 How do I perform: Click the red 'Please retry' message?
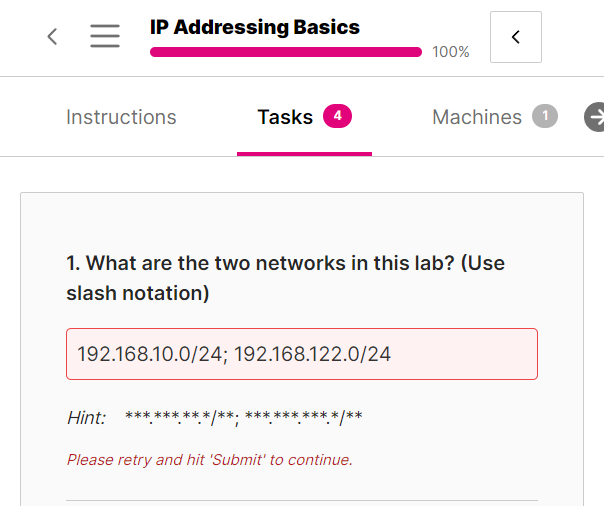(209, 460)
